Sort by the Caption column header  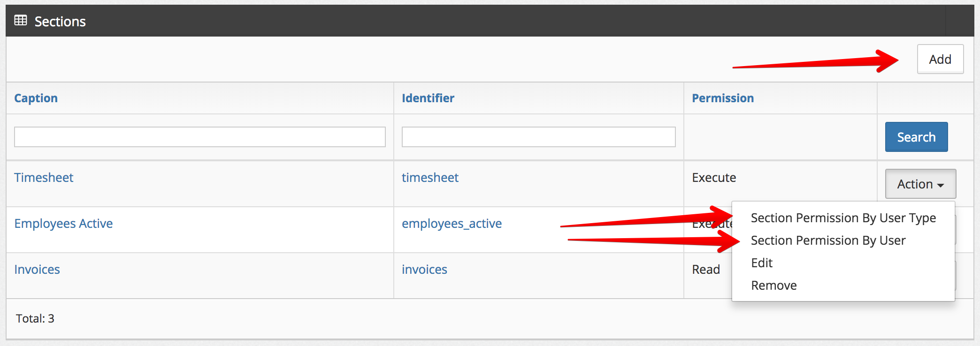(36, 98)
